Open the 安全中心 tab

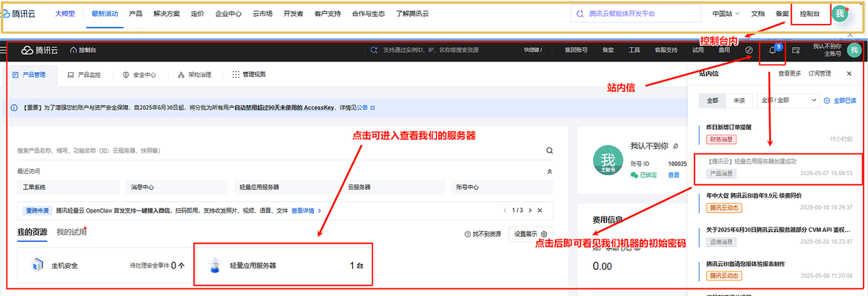click(140, 75)
